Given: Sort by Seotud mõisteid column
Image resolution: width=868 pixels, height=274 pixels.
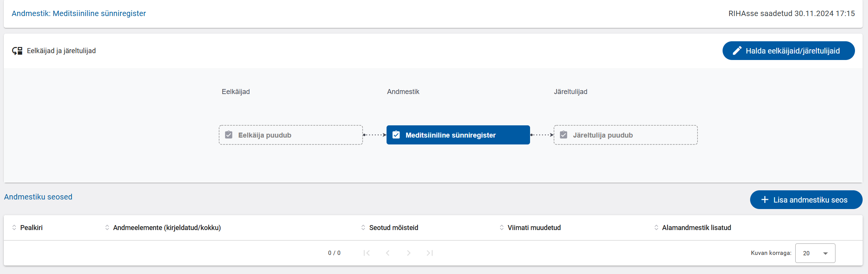Looking at the screenshot, I should [x=393, y=228].
